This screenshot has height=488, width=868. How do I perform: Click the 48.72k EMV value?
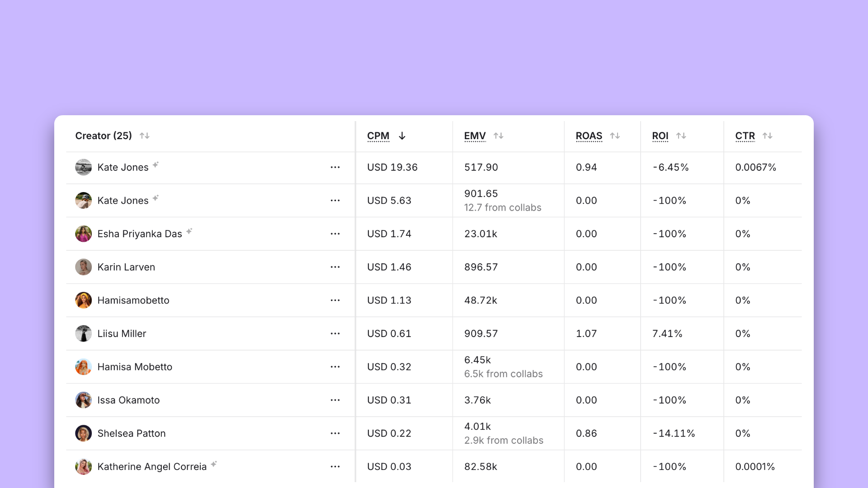click(x=481, y=300)
